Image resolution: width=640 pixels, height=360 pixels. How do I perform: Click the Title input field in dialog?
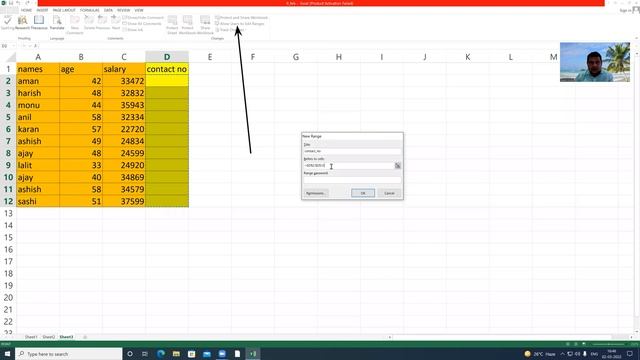(x=352, y=151)
